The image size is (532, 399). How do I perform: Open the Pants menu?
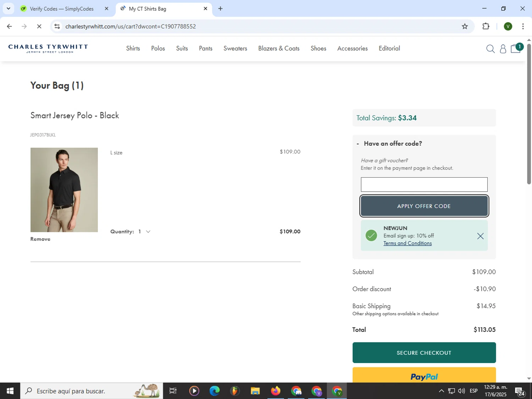pyautogui.click(x=206, y=48)
